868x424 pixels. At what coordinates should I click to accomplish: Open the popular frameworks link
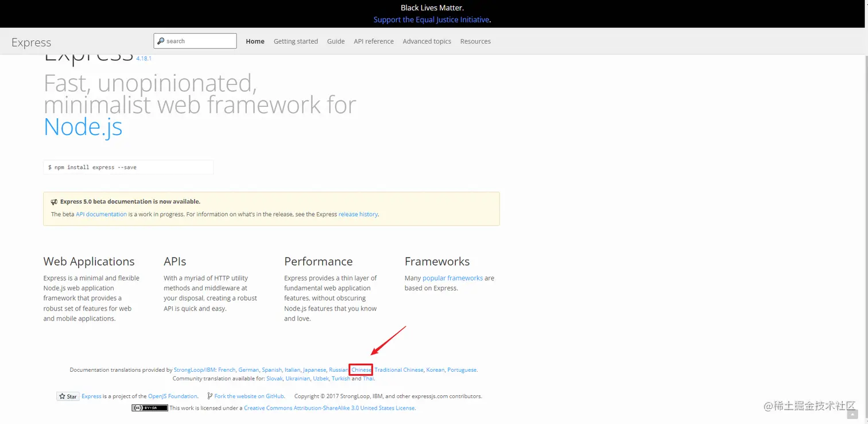point(452,278)
